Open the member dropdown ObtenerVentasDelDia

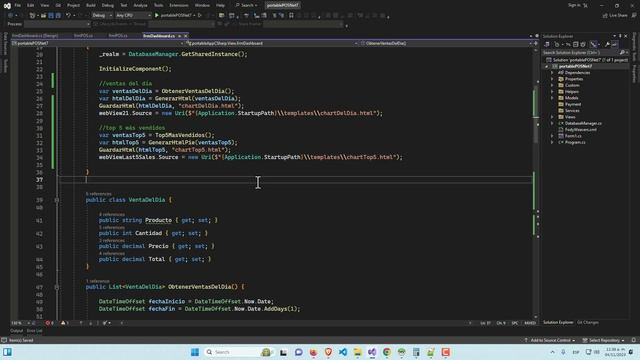[x=446, y=43]
